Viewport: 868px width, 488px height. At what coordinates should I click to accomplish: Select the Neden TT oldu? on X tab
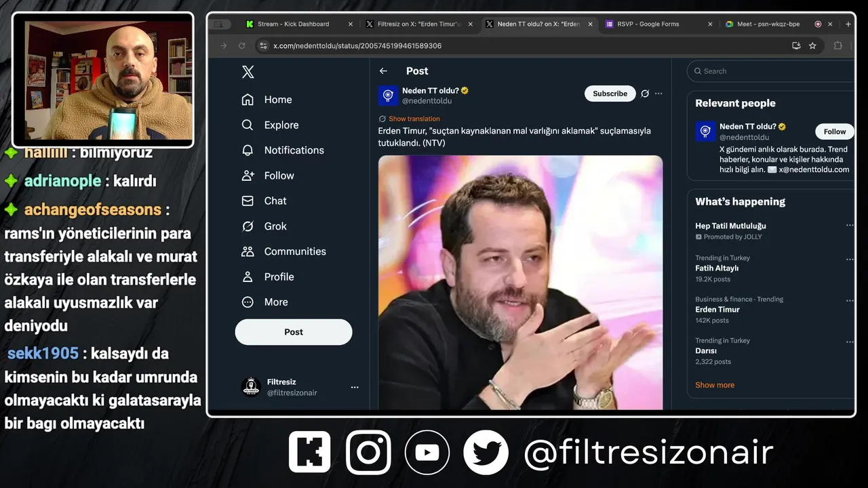tap(540, 24)
